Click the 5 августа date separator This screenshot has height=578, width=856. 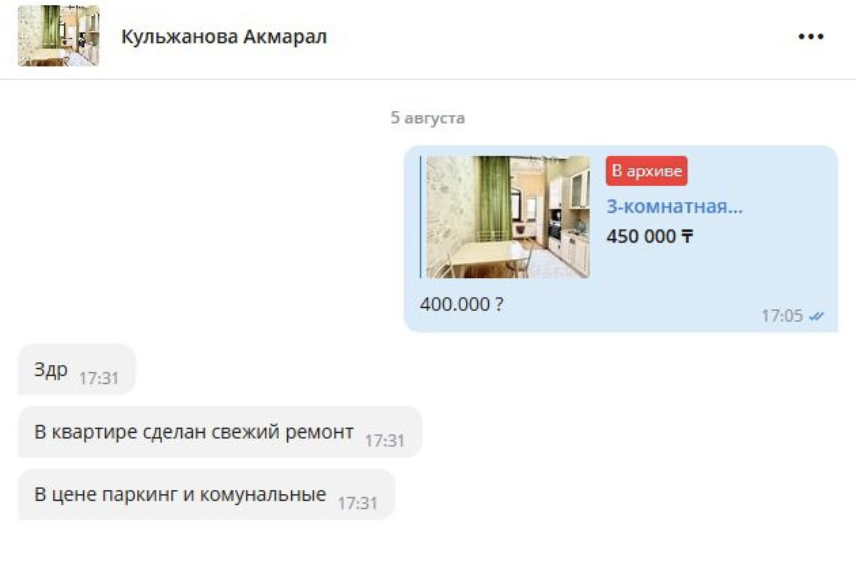427,118
